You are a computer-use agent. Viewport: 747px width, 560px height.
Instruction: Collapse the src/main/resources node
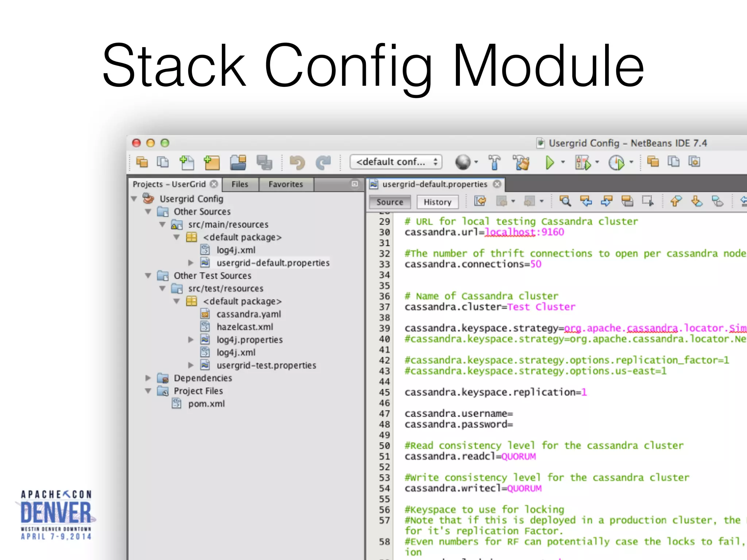[163, 225]
